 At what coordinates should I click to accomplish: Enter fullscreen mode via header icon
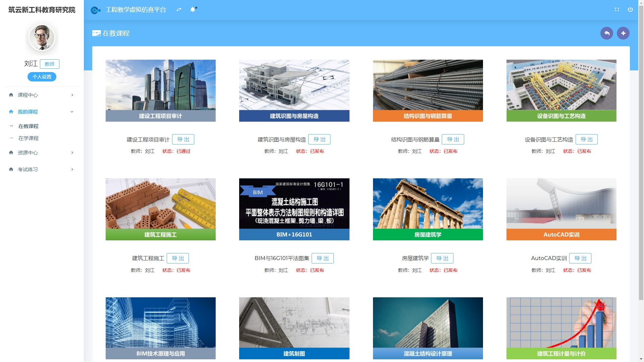617,10
